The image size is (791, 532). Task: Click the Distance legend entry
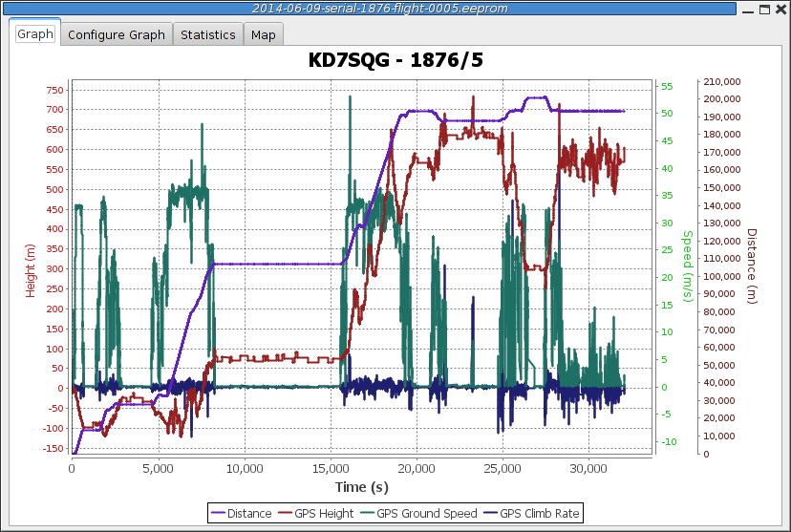241,513
